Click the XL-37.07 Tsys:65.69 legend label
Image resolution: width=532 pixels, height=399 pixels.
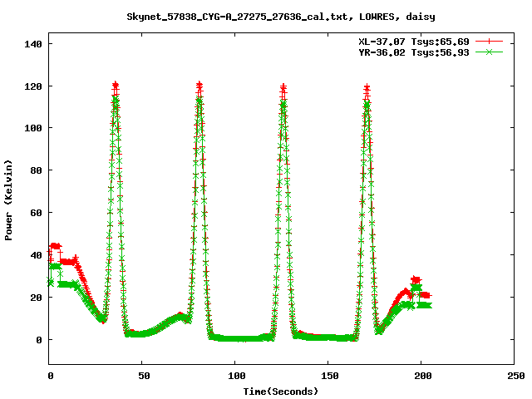414,42
